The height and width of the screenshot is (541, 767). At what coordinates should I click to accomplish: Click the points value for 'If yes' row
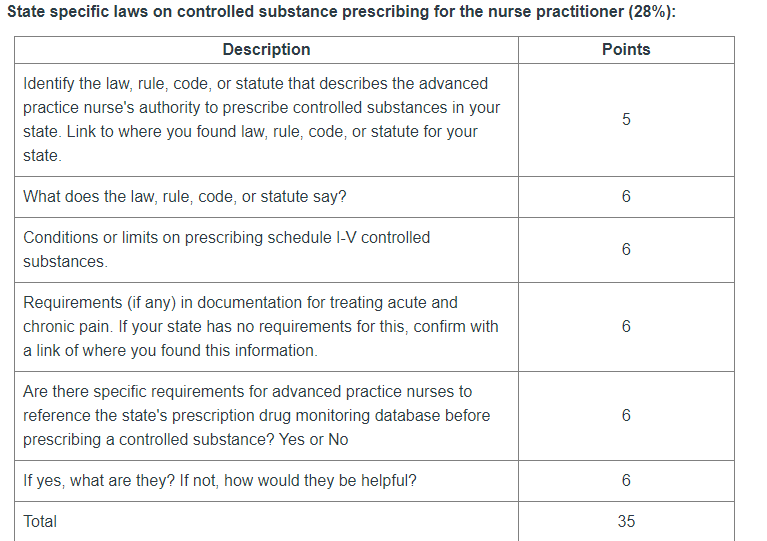626,480
